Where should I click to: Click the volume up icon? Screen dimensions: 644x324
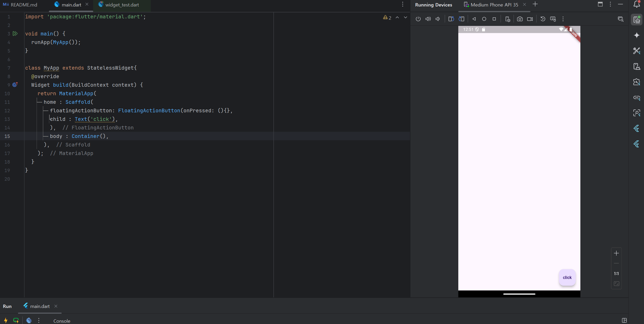pyautogui.click(x=428, y=19)
